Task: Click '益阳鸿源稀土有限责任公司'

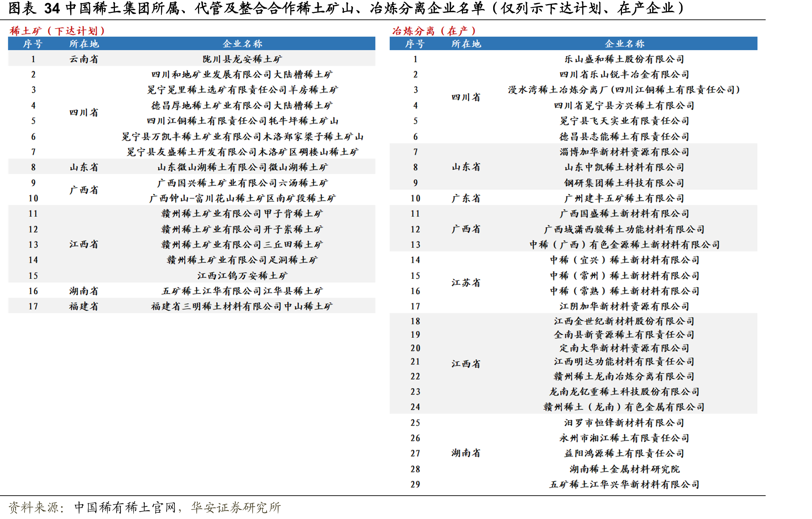Action: pos(624,453)
